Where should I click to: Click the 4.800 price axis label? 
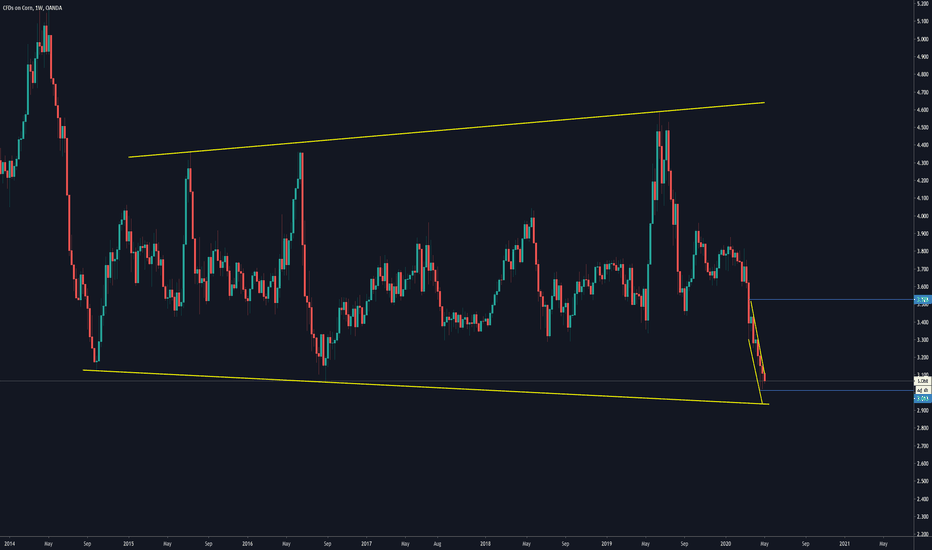[x=922, y=74]
